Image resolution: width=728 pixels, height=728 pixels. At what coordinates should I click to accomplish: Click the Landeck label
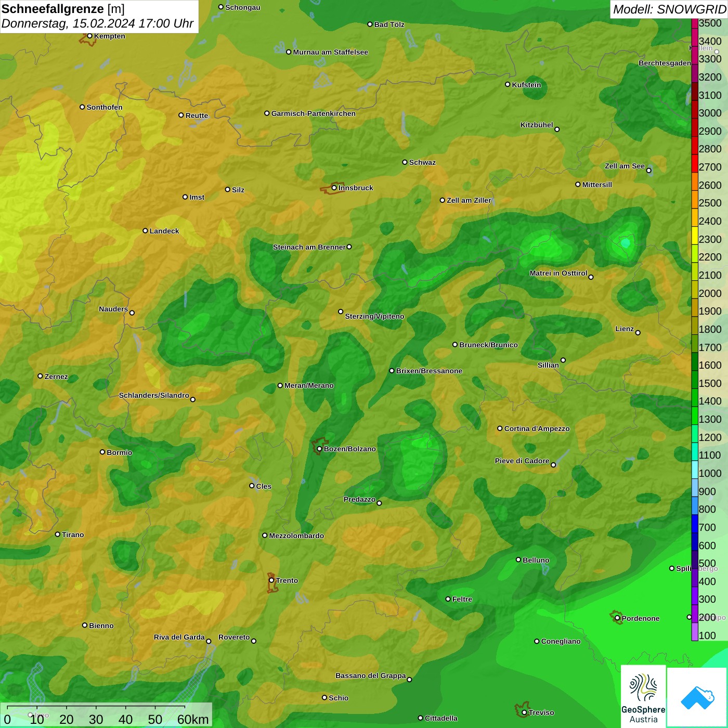click(x=164, y=231)
